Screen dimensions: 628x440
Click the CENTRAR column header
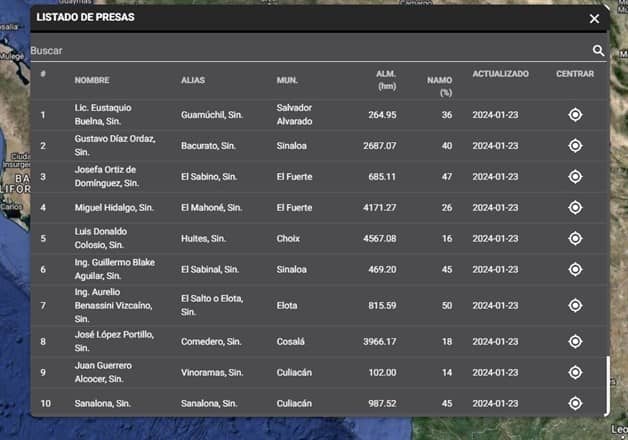click(575, 74)
